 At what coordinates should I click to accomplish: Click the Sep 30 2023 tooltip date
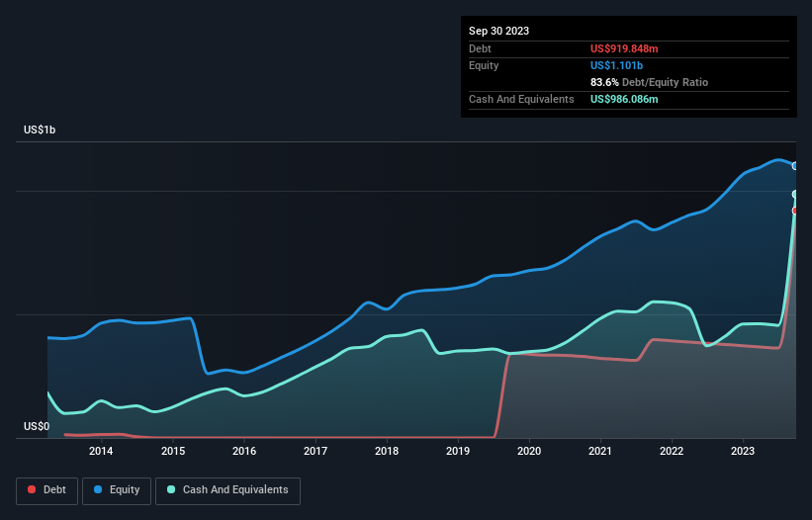pyautogui.click(x=498, y=31)
